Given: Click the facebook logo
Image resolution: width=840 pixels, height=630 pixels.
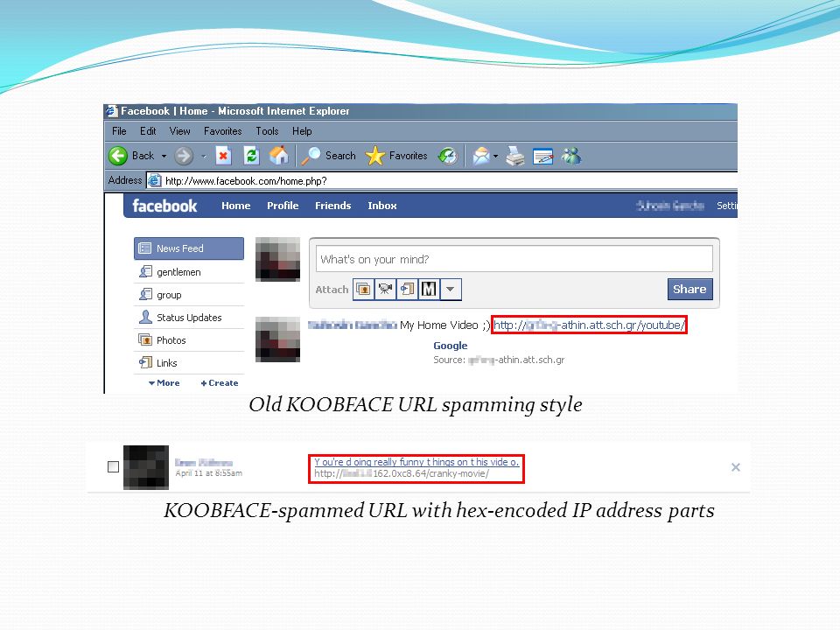Looking at the screenshot, I should [x=164, y=206].
